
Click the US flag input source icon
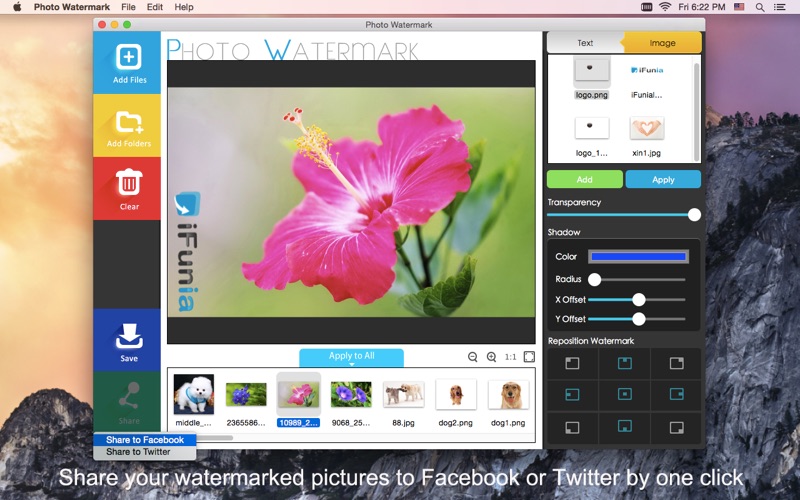point(739,7)
